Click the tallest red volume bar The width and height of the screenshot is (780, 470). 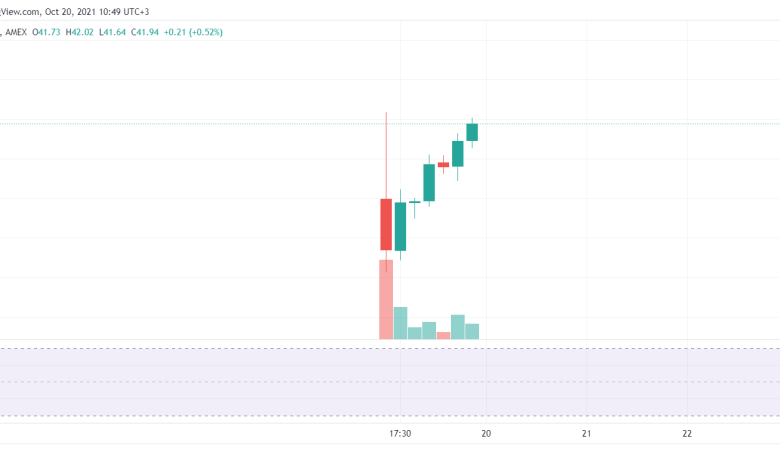[385, 299]
